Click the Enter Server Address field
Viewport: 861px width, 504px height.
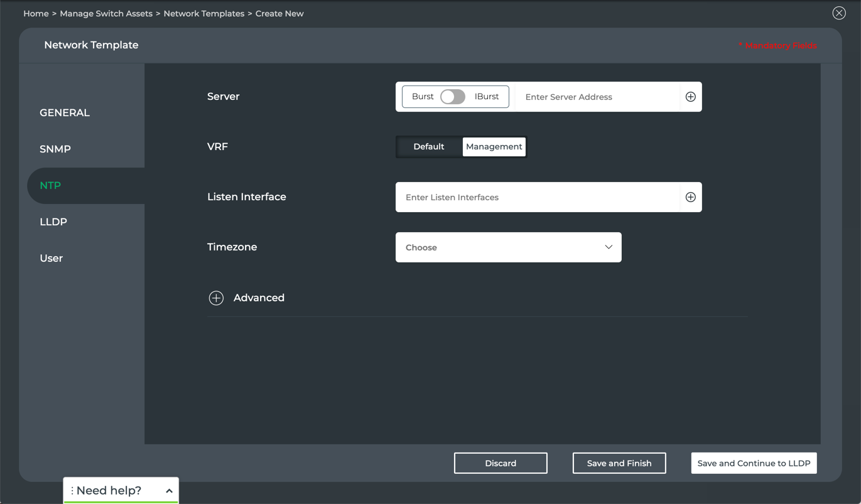(x=597, y=97)
